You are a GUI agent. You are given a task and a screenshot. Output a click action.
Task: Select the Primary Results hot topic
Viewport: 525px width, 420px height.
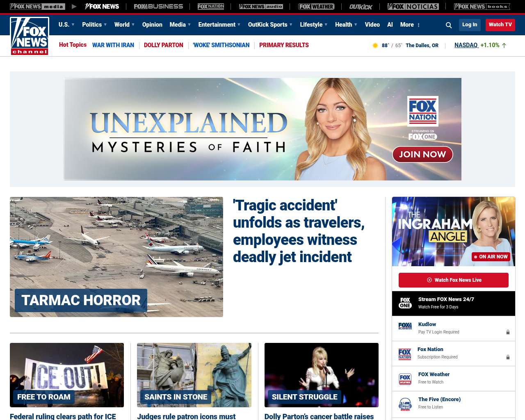284,45
